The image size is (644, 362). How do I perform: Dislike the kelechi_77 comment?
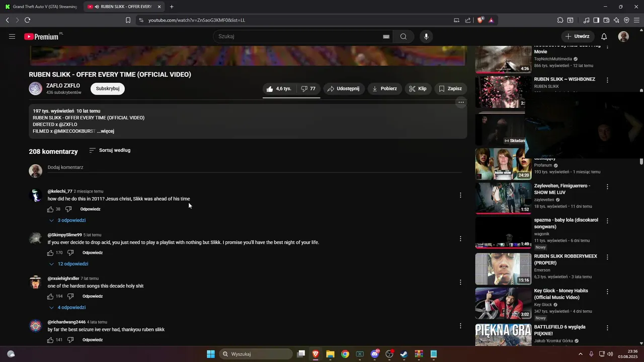[x=69, y=209]
